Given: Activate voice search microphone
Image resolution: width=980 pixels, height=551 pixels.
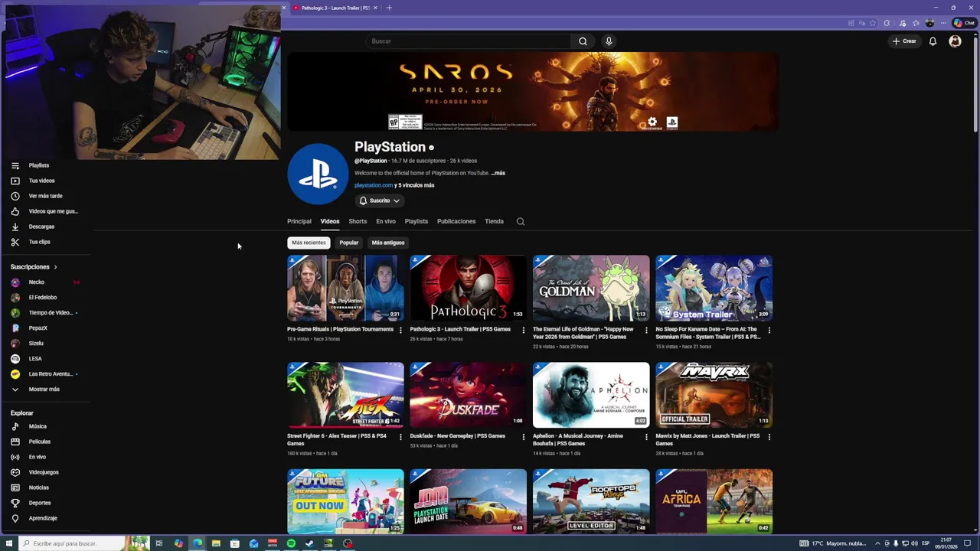Looking at the screenshot, I should 609,41.
